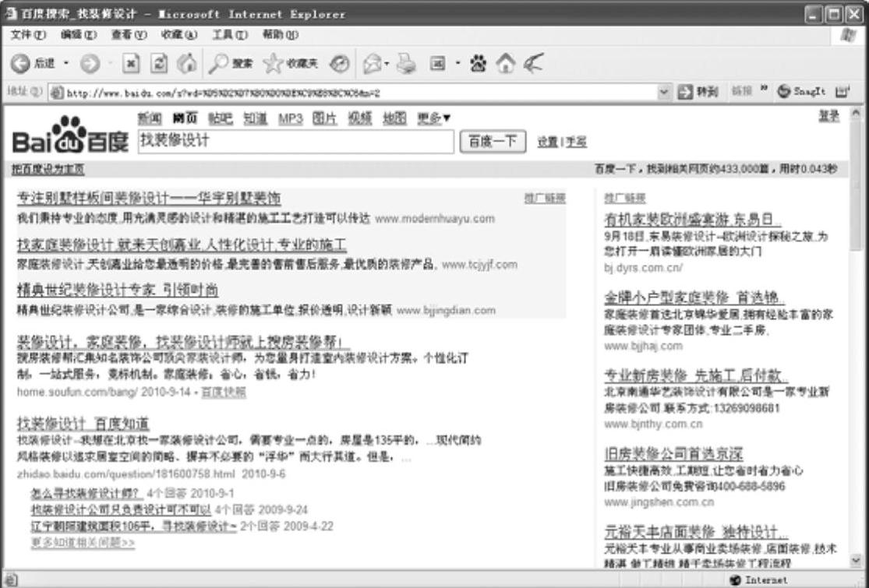Image resolution: width=869 pixels, height=588 pixels.
Task: Click the 更多知道相关问题 link
Action: 83,542
